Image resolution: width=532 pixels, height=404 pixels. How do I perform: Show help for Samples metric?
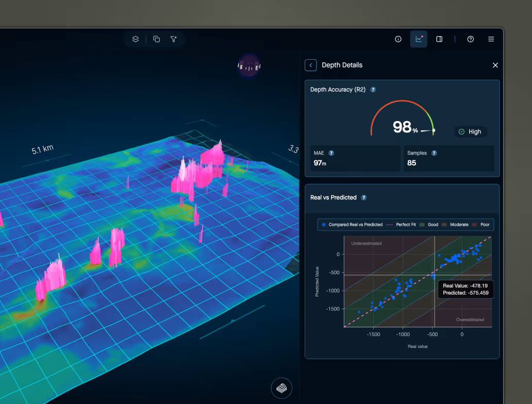point(434,153)
